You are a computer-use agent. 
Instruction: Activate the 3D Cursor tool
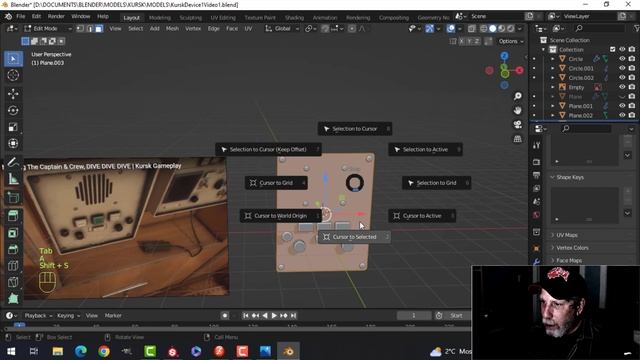coord(13,75)
